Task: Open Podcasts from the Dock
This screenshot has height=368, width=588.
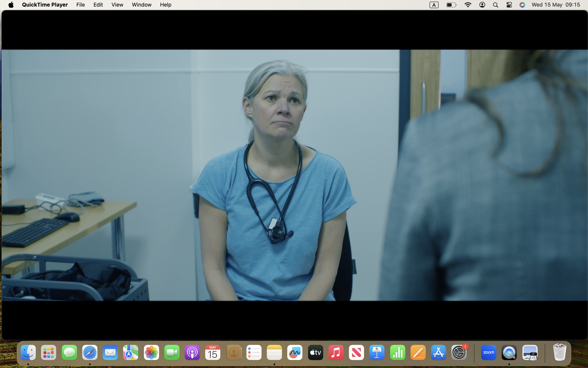Action: (192, 352)
